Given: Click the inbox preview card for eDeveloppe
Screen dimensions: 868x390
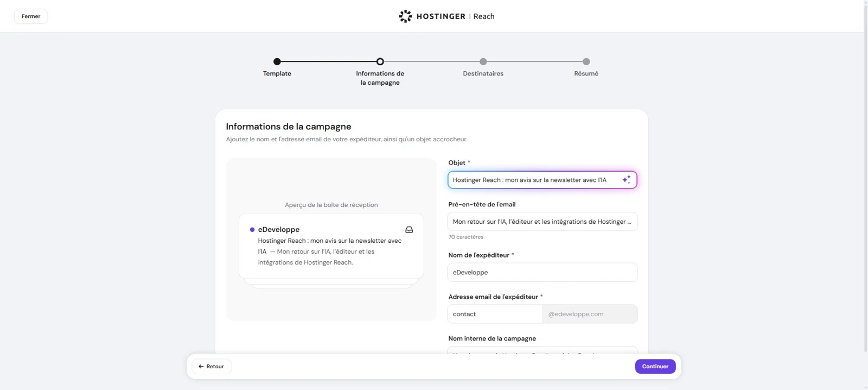Looking at the screenshot, I should click(x=331, y=246).
